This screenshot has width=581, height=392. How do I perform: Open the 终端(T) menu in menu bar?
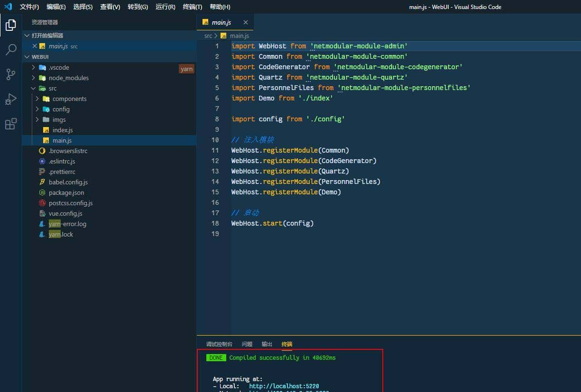tap(192, 7)
